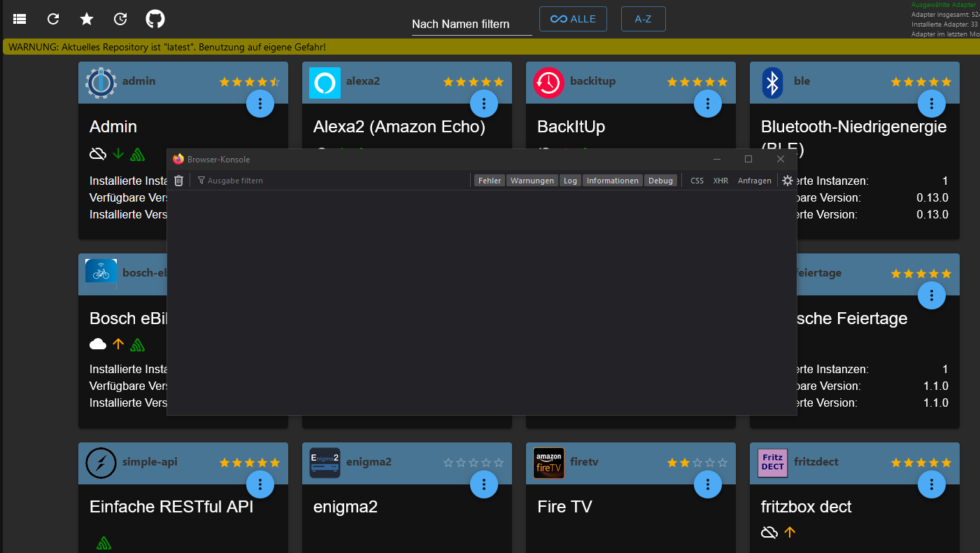980x553 pixels.
Task: Click the Nach Namen filtern field
Action: click(472, 24)
